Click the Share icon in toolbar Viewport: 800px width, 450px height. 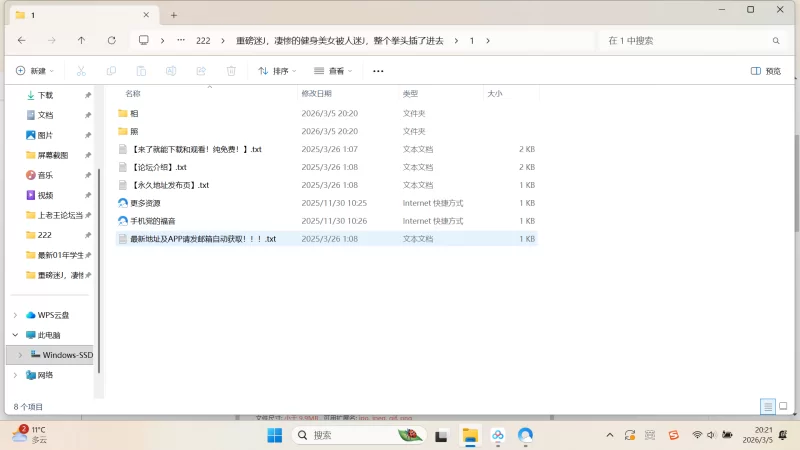201,71
